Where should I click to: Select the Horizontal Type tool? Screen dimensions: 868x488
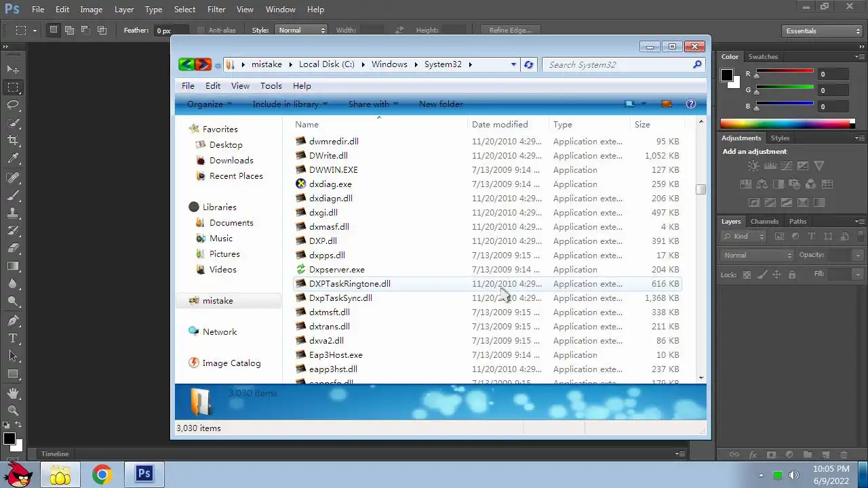coord(13,338)
